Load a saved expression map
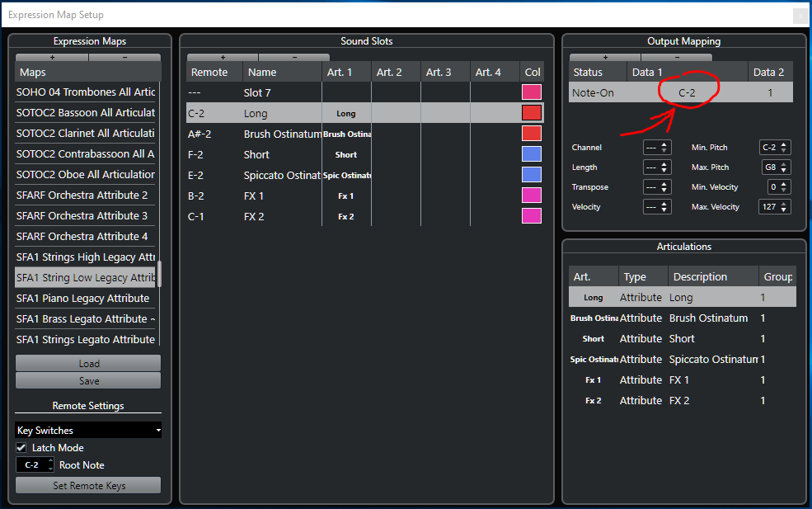Image resolution: width=812 pixels, height=509 pixels. (x=87, y=363)
